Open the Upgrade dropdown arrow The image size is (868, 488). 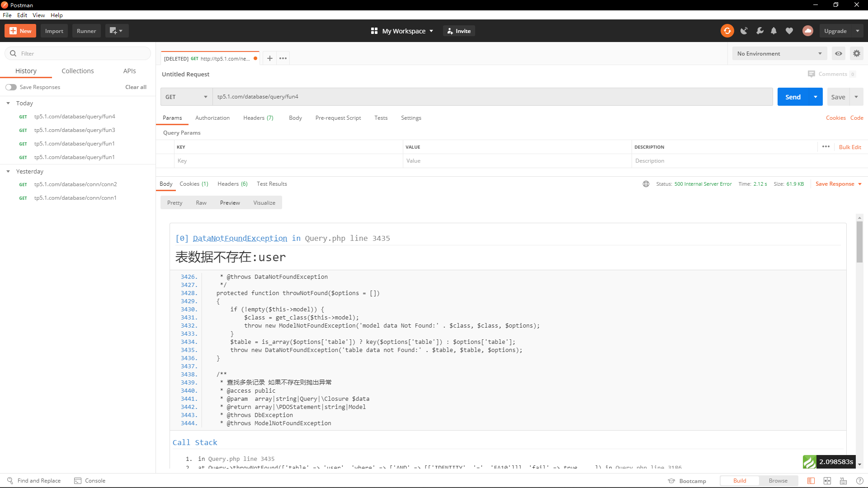coord(857,31)
